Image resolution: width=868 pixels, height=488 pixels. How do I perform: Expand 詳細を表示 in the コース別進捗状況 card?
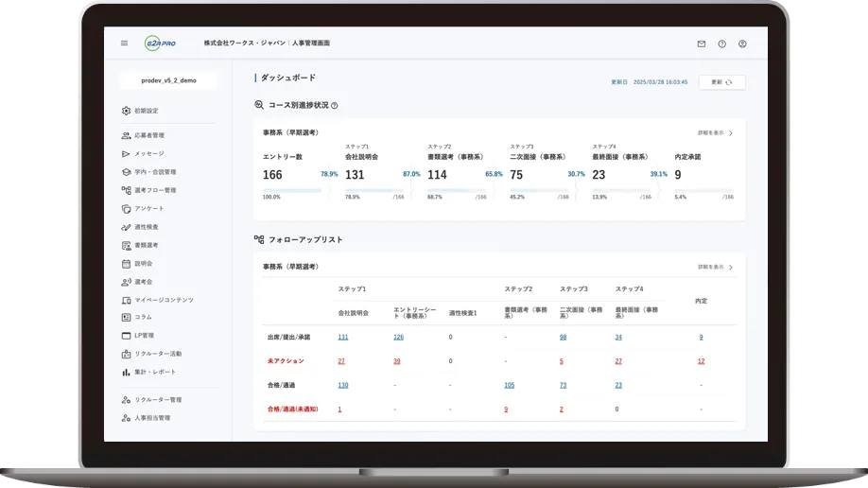(715, 133)
